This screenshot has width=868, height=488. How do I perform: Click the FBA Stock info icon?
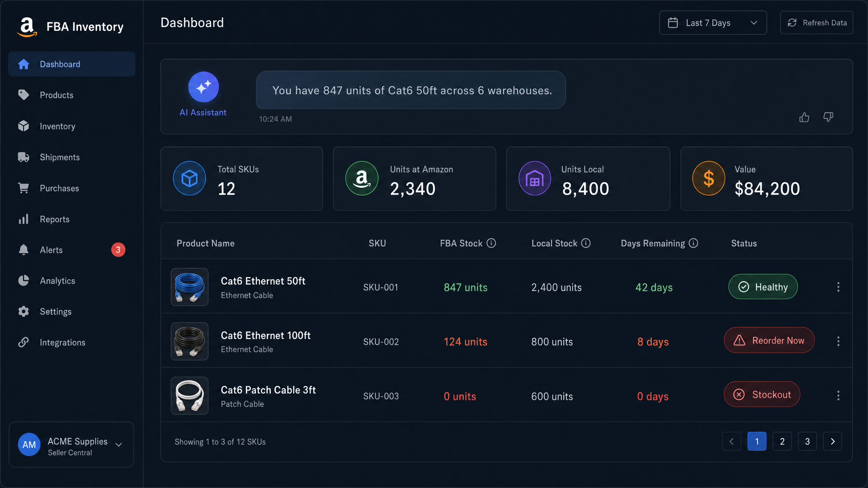(x=491, y=243)
